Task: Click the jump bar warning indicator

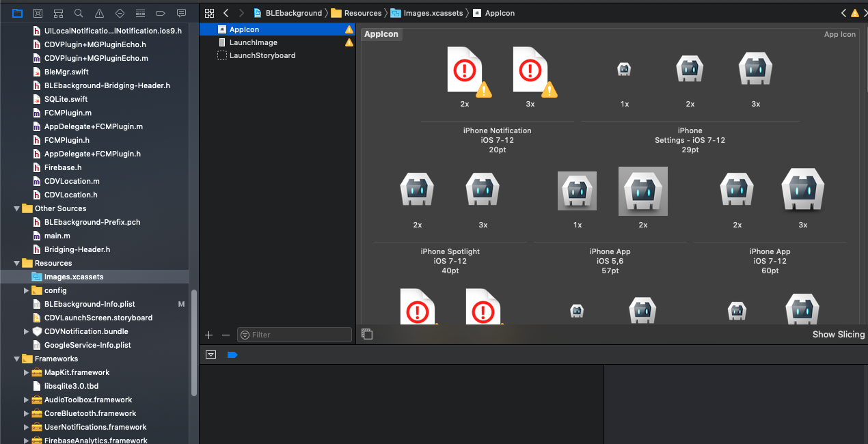Action: pyautogui.click(x=855, y=13)
